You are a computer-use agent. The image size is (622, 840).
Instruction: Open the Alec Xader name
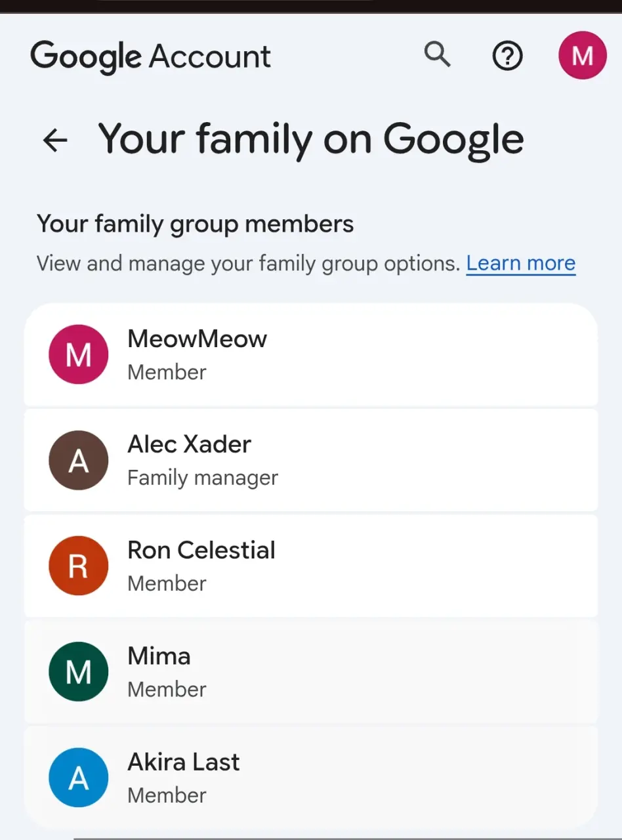[x=189, y=444]
